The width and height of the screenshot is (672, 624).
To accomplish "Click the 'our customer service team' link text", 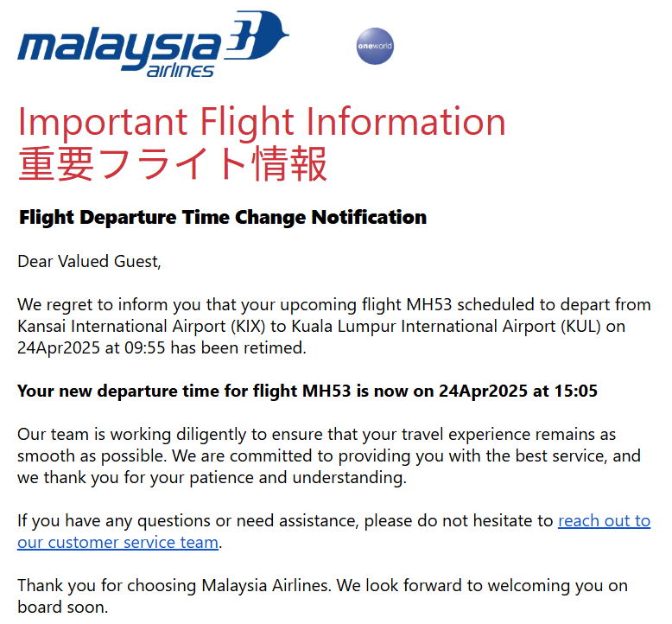I will pyautogui.click(x=117, y=543).
